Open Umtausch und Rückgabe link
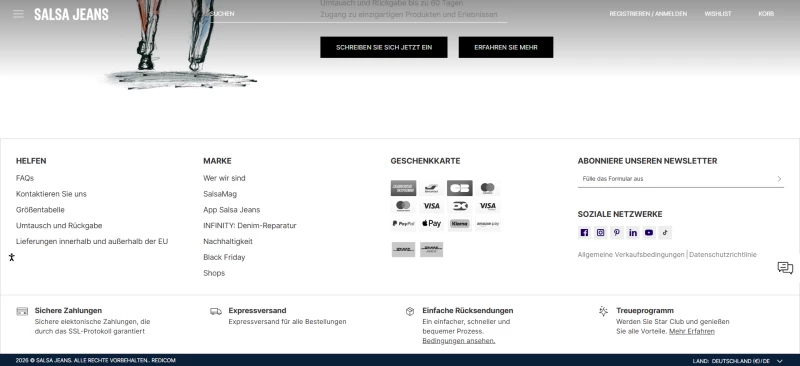Image resolution: width=800 pixels, height=366 pixels. 59,226
